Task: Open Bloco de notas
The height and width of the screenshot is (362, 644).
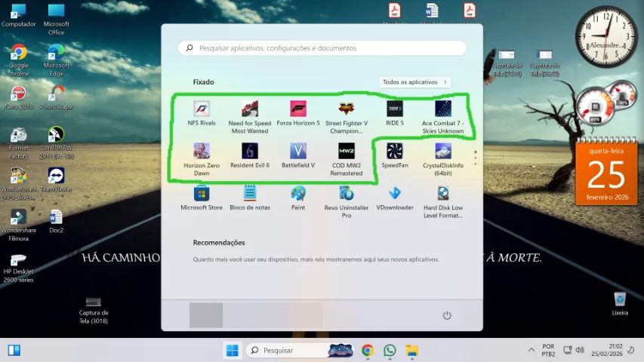Action: point(250,198)
